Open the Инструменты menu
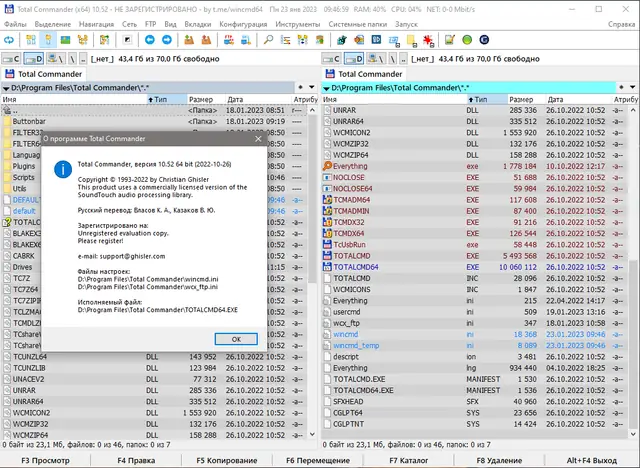 click(x=298, y=23)
